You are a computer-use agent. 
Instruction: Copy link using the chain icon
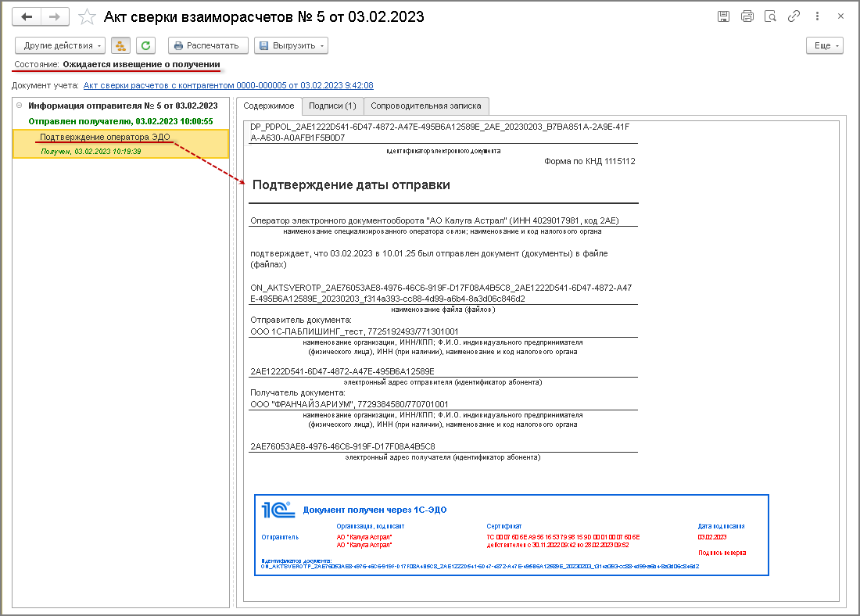tap(794, 16)
